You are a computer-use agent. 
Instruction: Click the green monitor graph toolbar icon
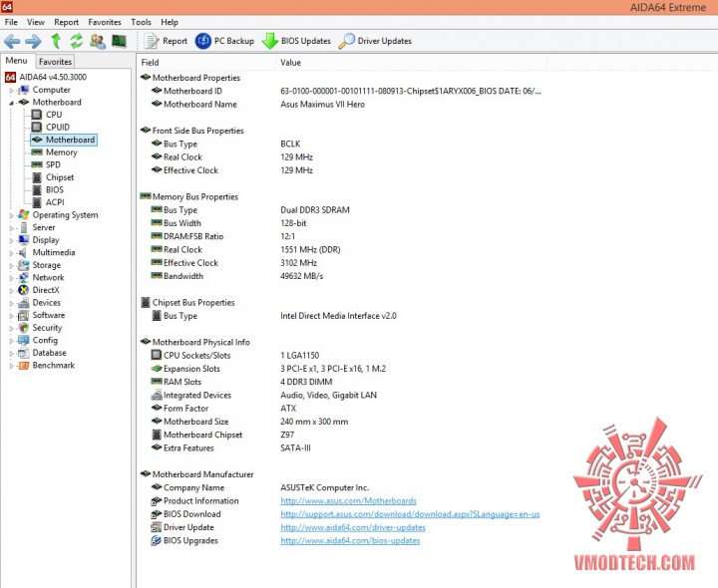(119, 41)
